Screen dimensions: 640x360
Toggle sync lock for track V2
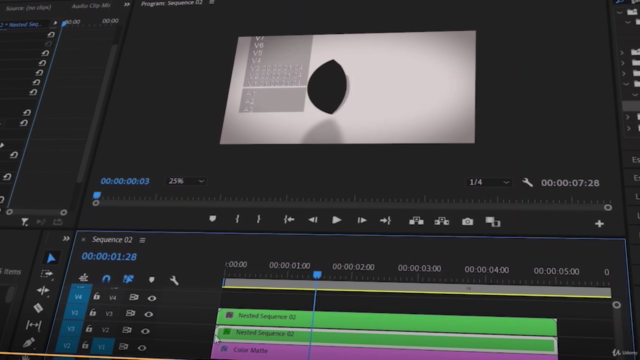[127, 330]
